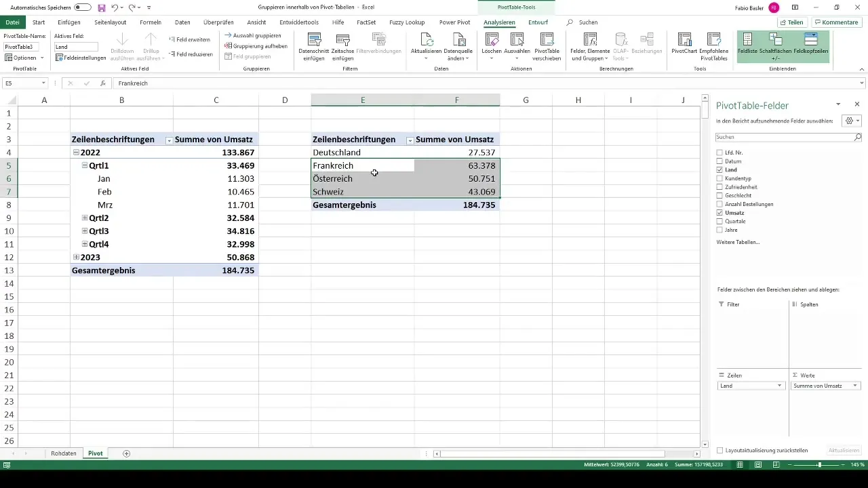
Task: Open filter dropdown of Zeilenbeschriftungen in column E
Action: (409, 140)
